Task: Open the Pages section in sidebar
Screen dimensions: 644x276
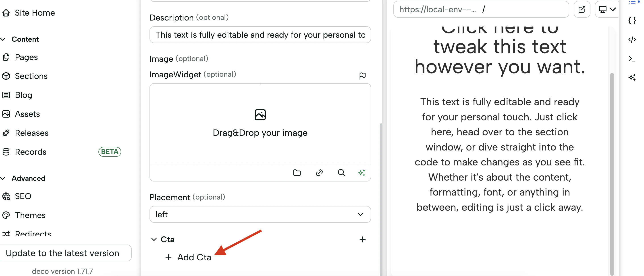Action: [x=26, y=57]
